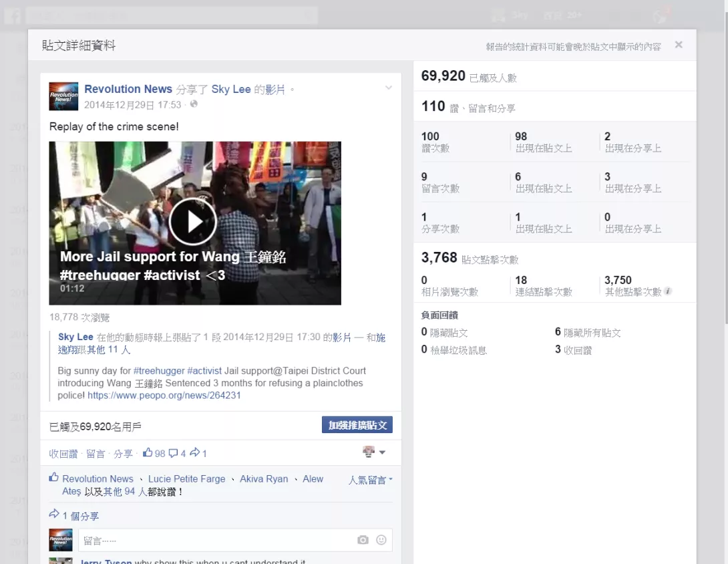This screenshot has height=564, width=728.
Task: Click the 已觸及69,920名用戶 text below post
Action: pyautogui.click(x=96, y=427)
